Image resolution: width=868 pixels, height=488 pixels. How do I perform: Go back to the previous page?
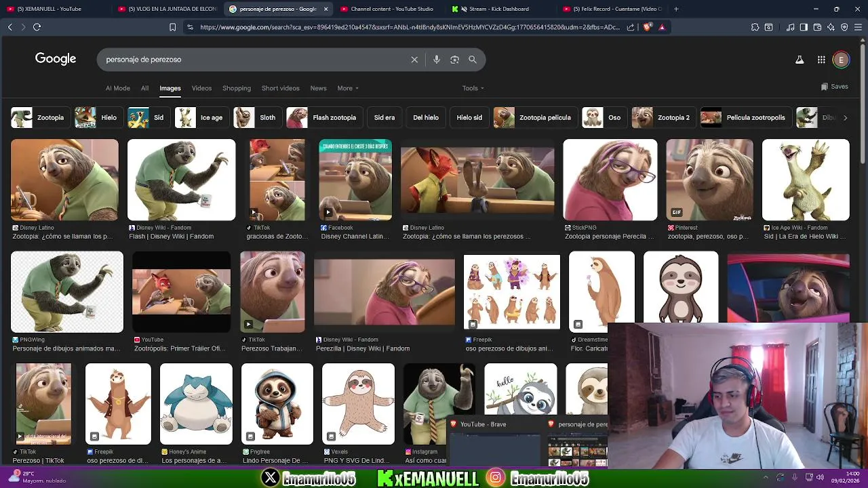tap(9, 27)
